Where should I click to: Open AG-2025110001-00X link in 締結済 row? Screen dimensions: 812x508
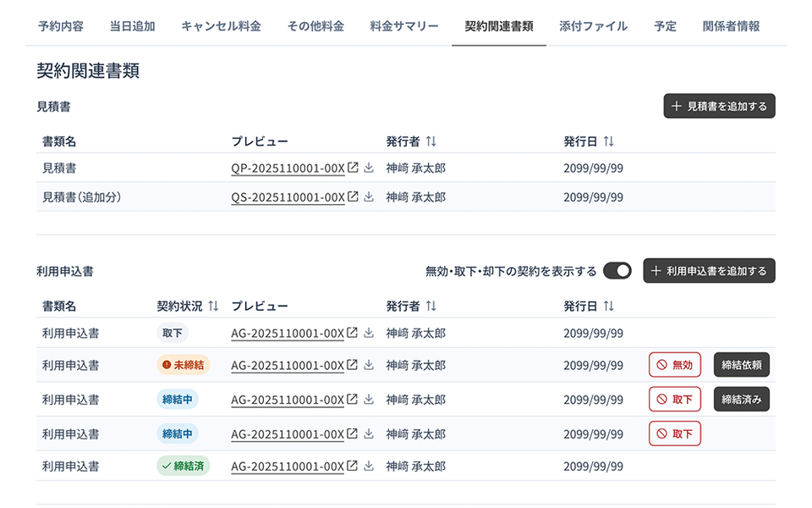tap(288, 467)
